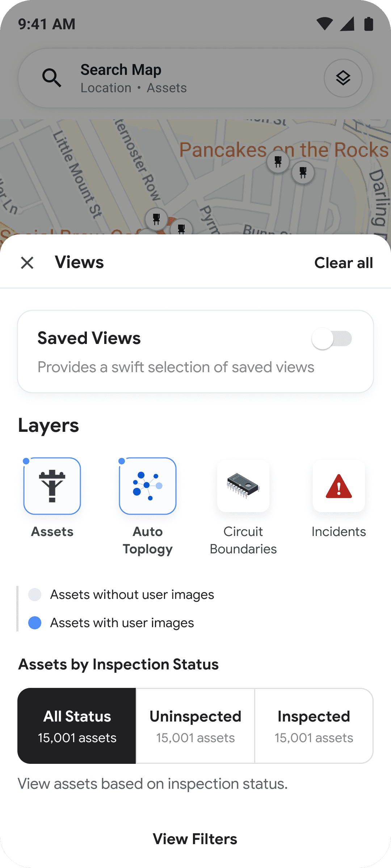Select the All Status segment

77,726
